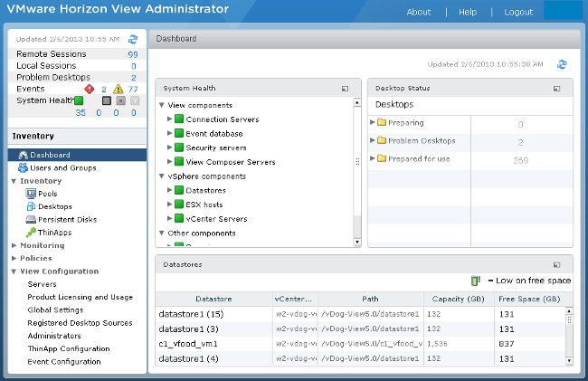
Task: Sort by the Capacity (GB) column header
Action: click(459, 300)
